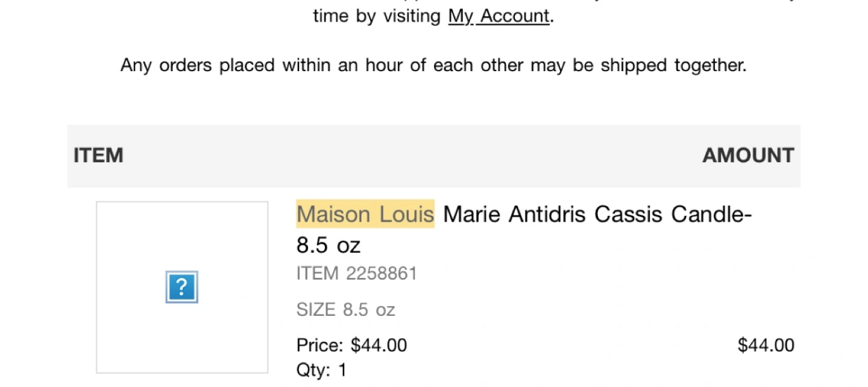Click the gray table header bar's empty middle
Image resolution: width=868 pixels, height=387 pixels.
pyautogui.click(x=413, y=156)
